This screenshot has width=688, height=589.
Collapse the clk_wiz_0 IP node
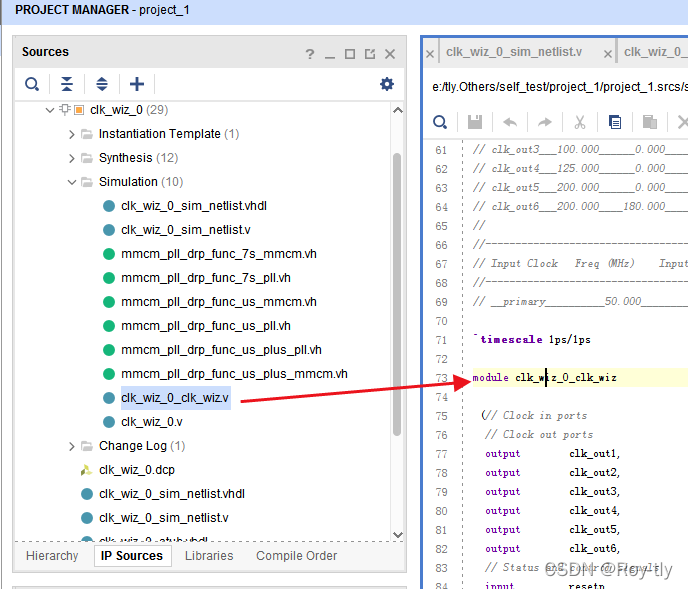click(50, 110)
